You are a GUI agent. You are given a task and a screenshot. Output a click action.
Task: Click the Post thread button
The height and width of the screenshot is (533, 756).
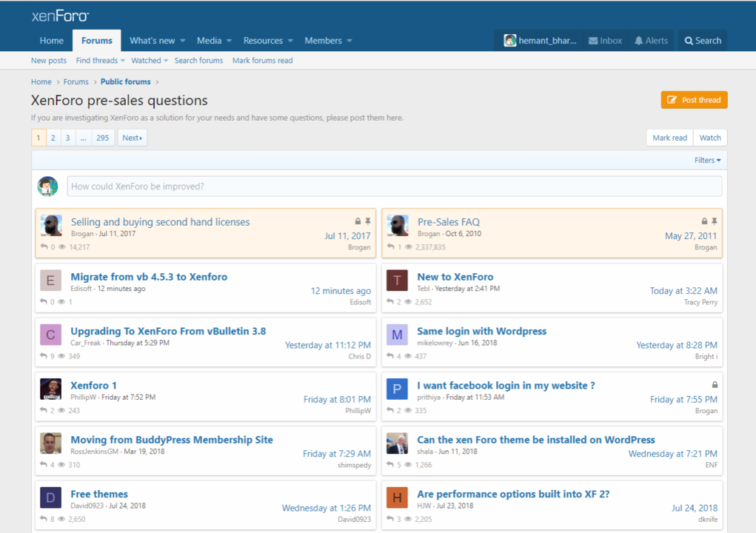(694, 100)
